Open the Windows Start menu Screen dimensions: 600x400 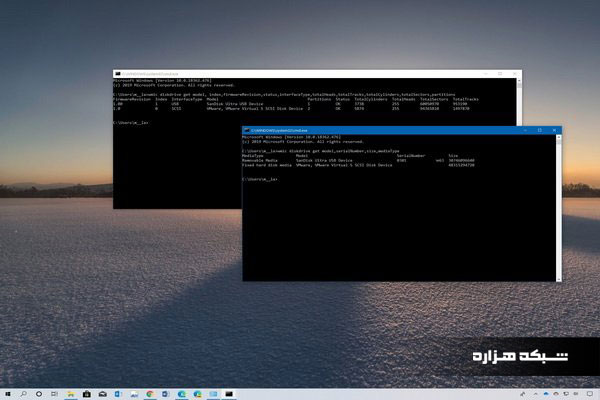(x=7, y=394)
